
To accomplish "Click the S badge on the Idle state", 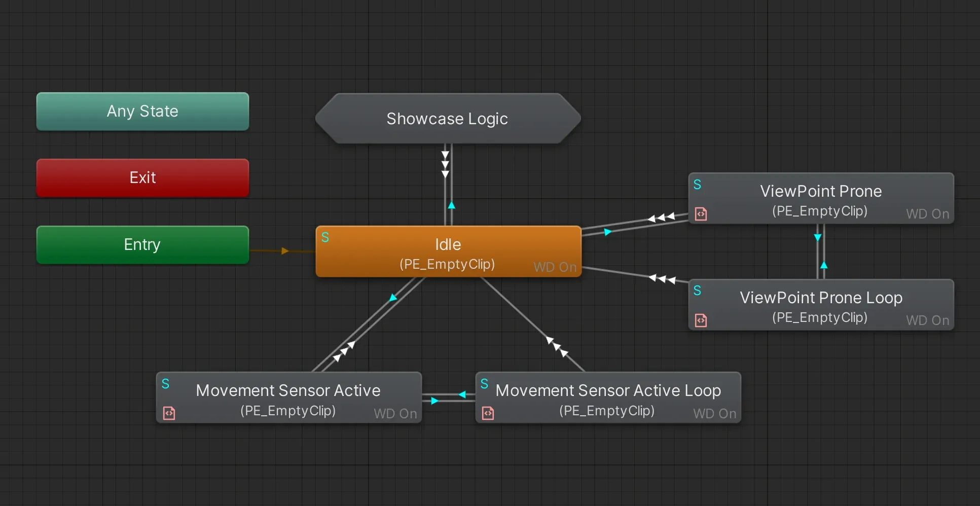I will [x=325, y=237].
